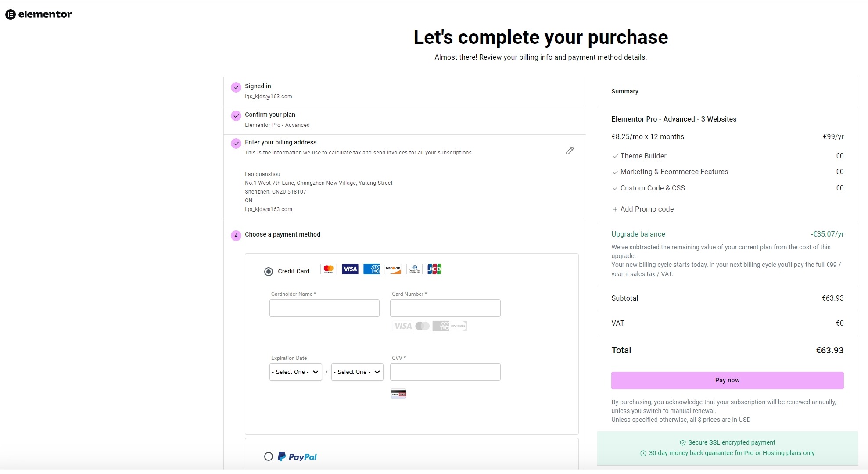This screenshot has width=868, height=474.
Task: Click the Credit Card label text
Action: pos(294,271)
